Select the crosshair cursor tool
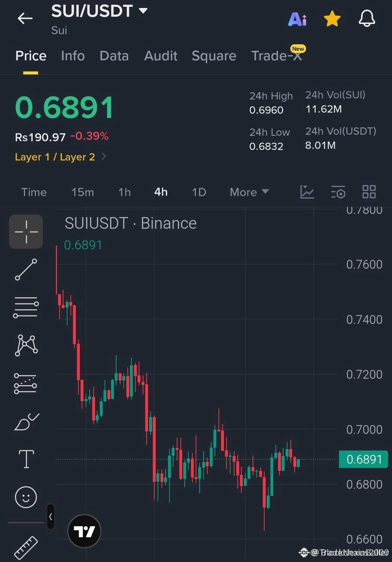Image resolution: width=392 pixels, height=562 pixels. click(26, 232)
